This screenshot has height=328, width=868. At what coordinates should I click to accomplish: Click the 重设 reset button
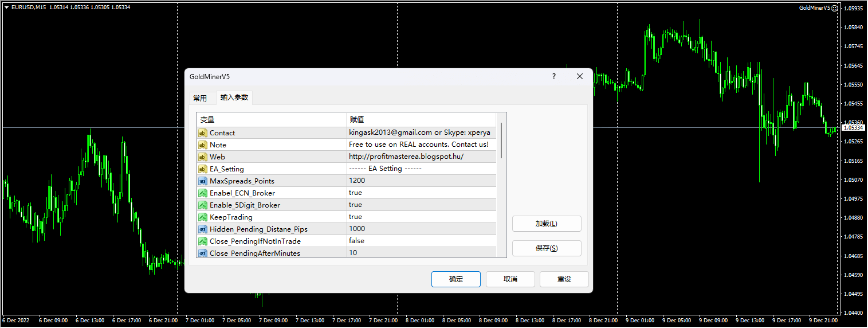coord(564,279)
